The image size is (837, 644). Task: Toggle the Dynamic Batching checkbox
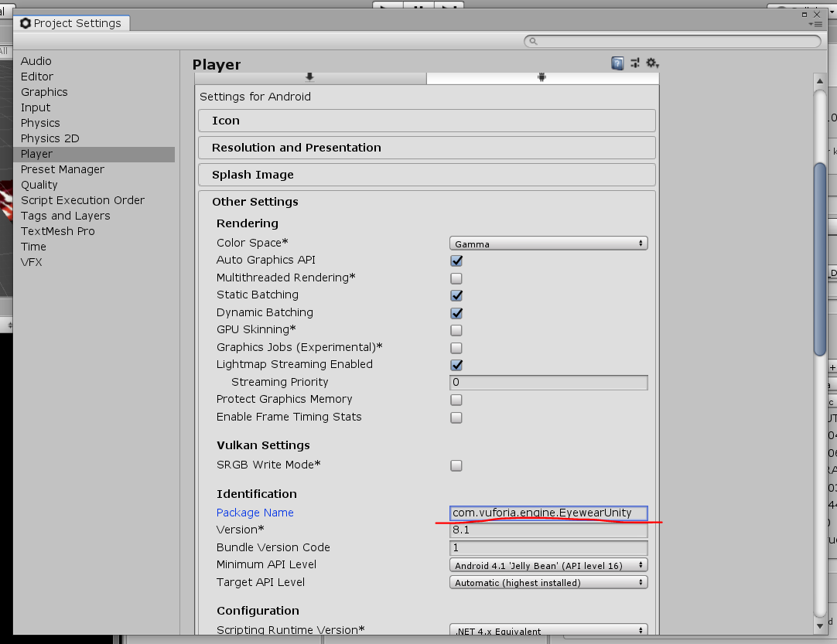[456, 313]
